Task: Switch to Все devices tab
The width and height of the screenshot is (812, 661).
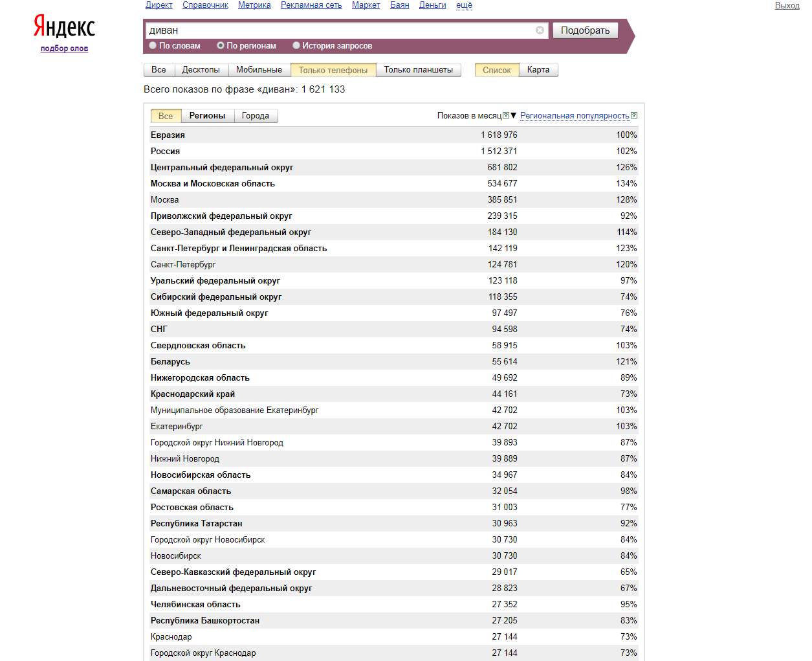Action: click(159, 70)
